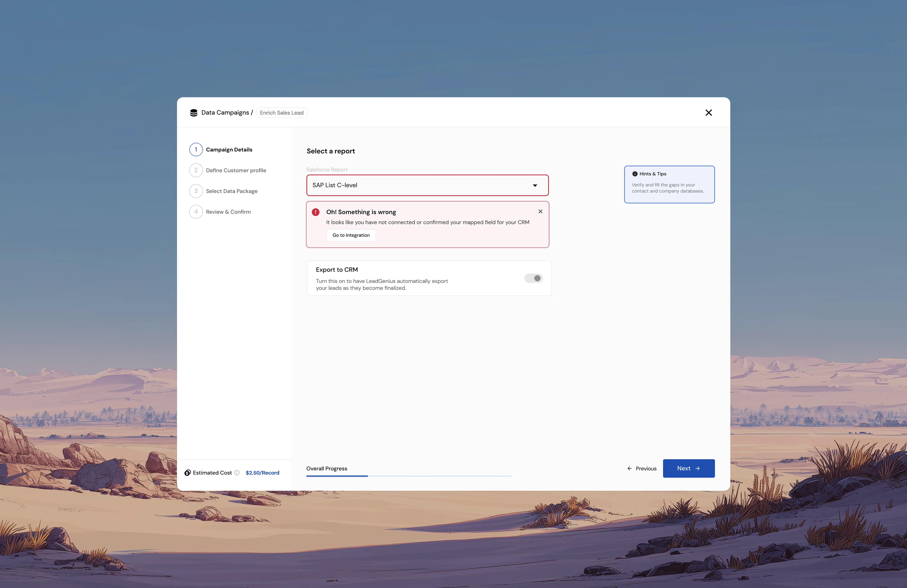Open Review & Confirm step

[228, 212]
